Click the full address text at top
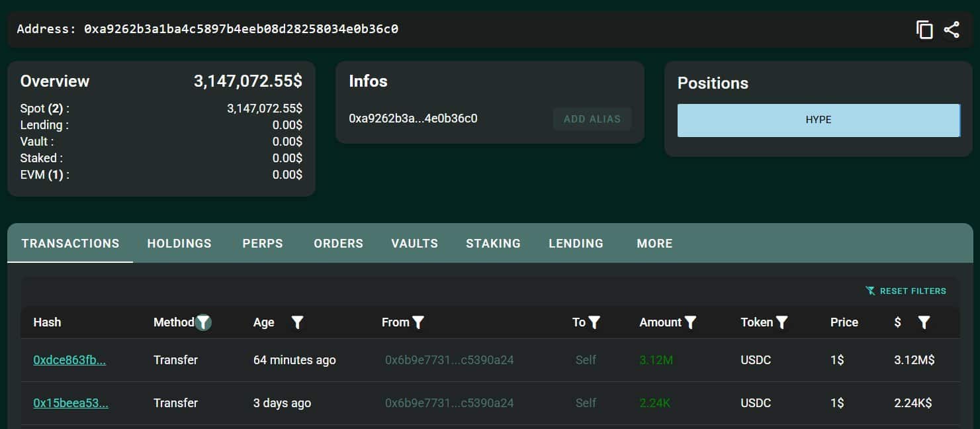The image size is (980, 429). click(x=241, y=29)
